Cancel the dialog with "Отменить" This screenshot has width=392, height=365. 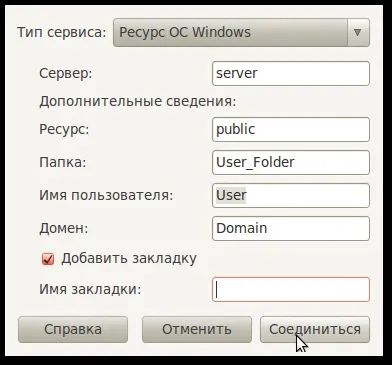click(197, 329)
